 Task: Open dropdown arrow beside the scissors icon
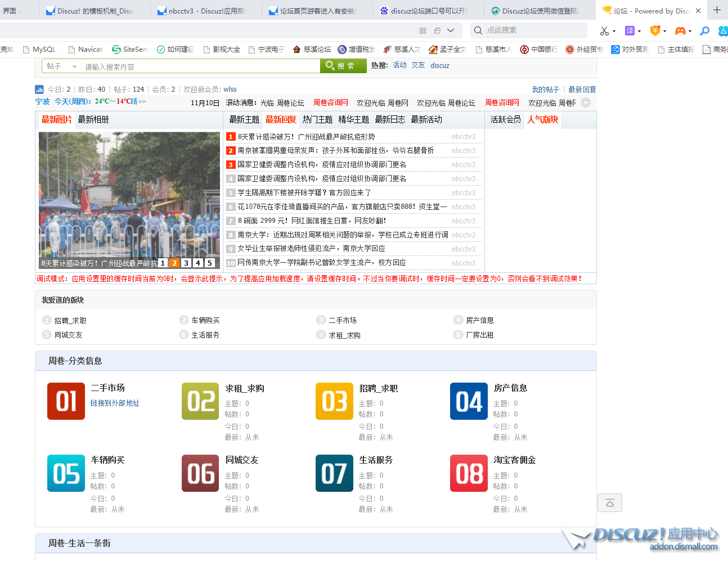(614, 32)
